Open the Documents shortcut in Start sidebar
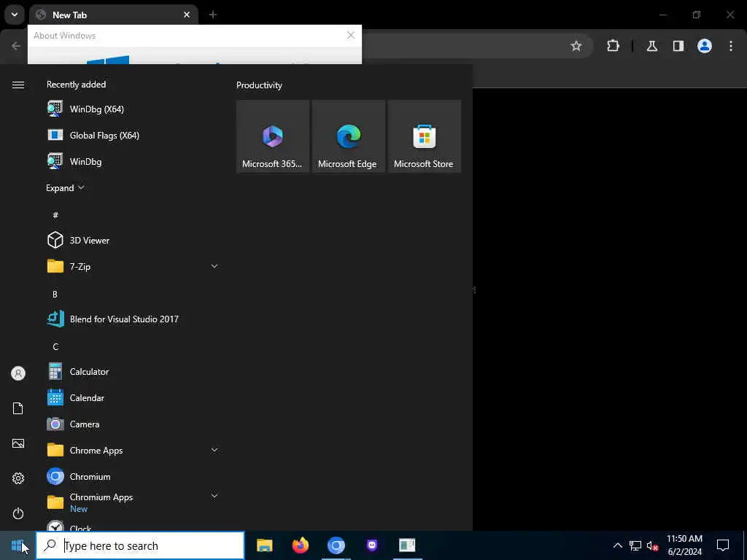Screen dimensions: 747x560 tap(18, 408)
